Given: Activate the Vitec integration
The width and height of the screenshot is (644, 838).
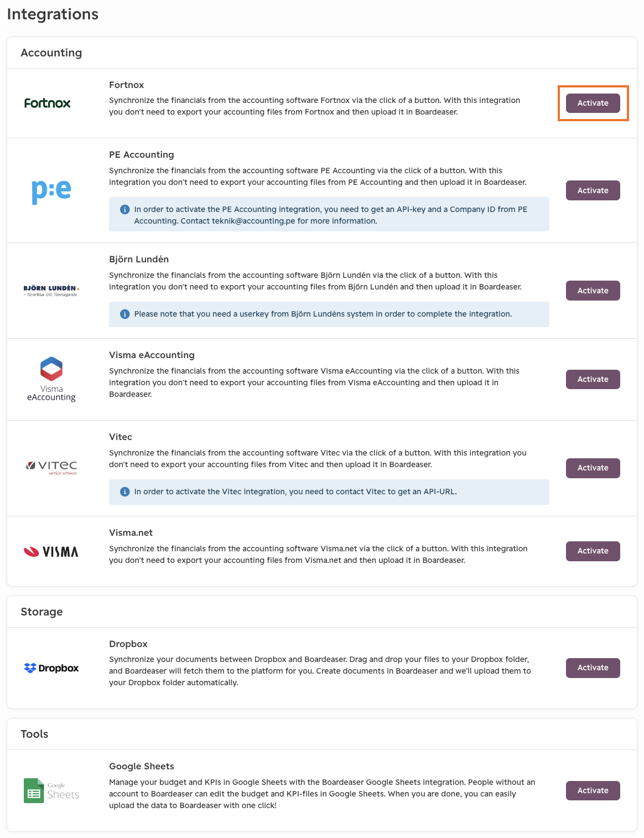Looking at the screenshot, I should [593, 468].
